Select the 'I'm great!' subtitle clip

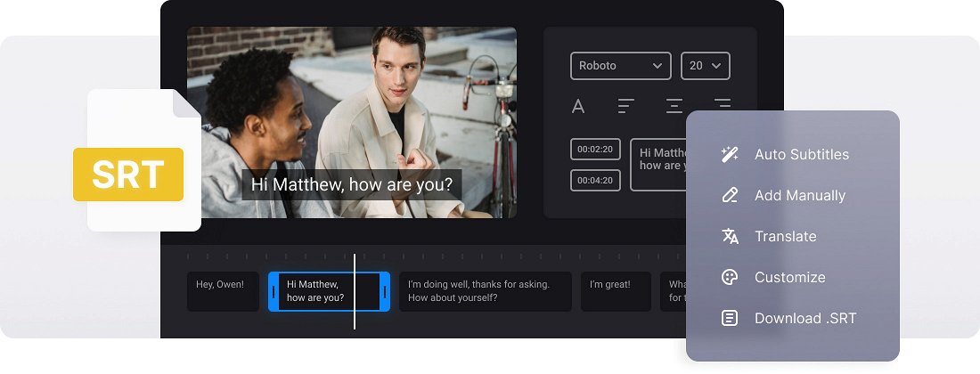tap(616, 291)
